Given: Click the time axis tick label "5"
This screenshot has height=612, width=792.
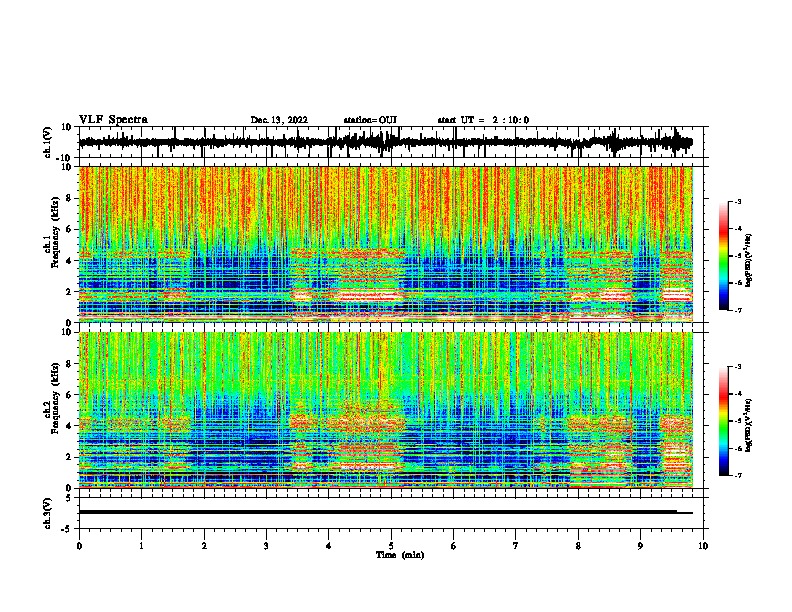Looking at the screenshot, I should point(391,546).
